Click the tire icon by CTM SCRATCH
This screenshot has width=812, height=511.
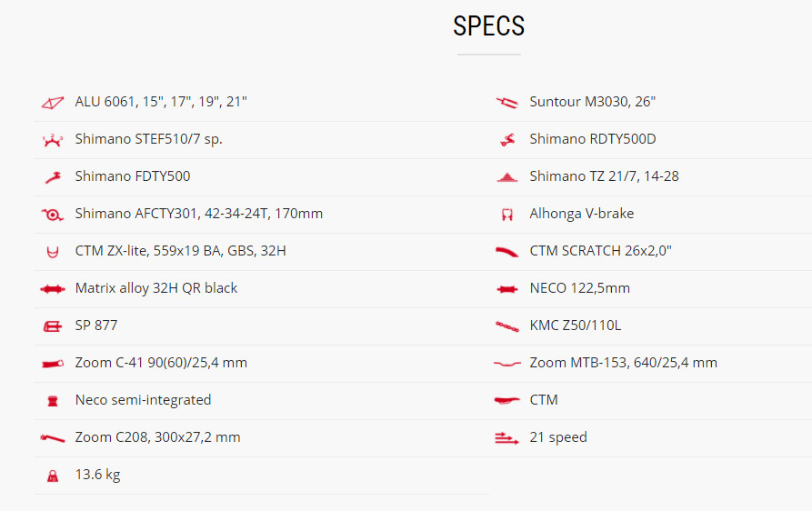[507, 252]
